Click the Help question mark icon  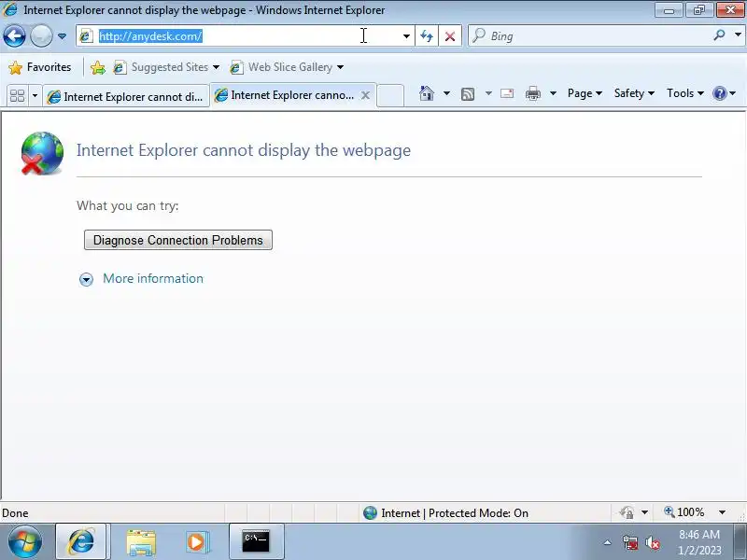[x=719, y=93]
